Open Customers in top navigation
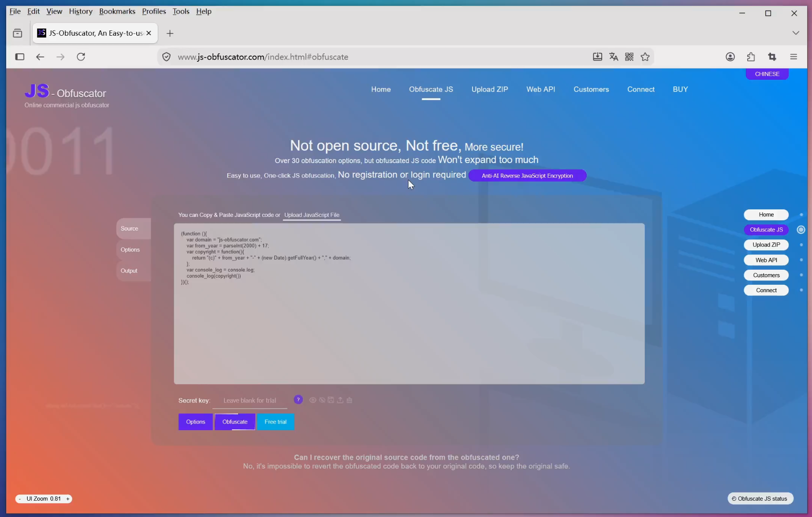The width and height of the screenshot is (812, 517). tap(591, 89)
